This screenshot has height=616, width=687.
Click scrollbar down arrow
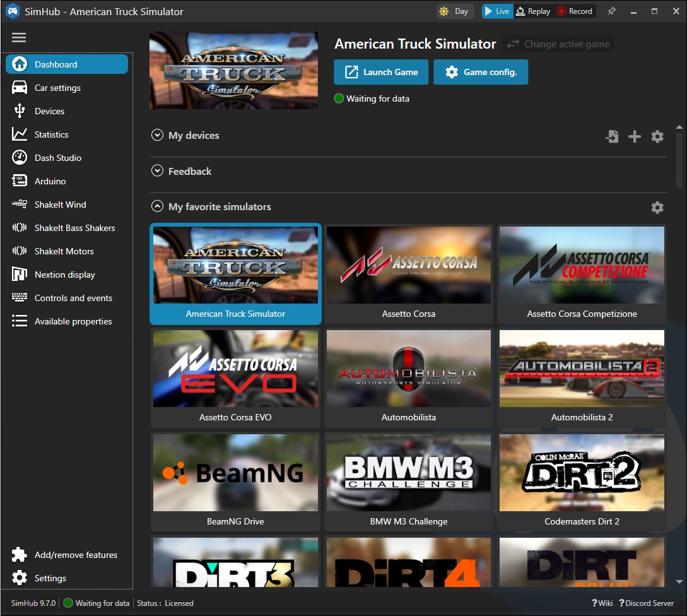679,582
